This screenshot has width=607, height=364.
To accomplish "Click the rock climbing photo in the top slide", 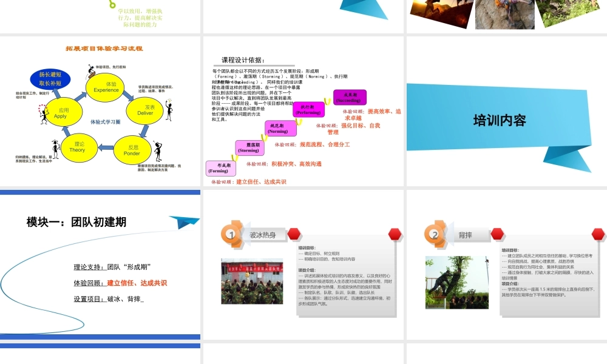I will (x=505, y=14).
